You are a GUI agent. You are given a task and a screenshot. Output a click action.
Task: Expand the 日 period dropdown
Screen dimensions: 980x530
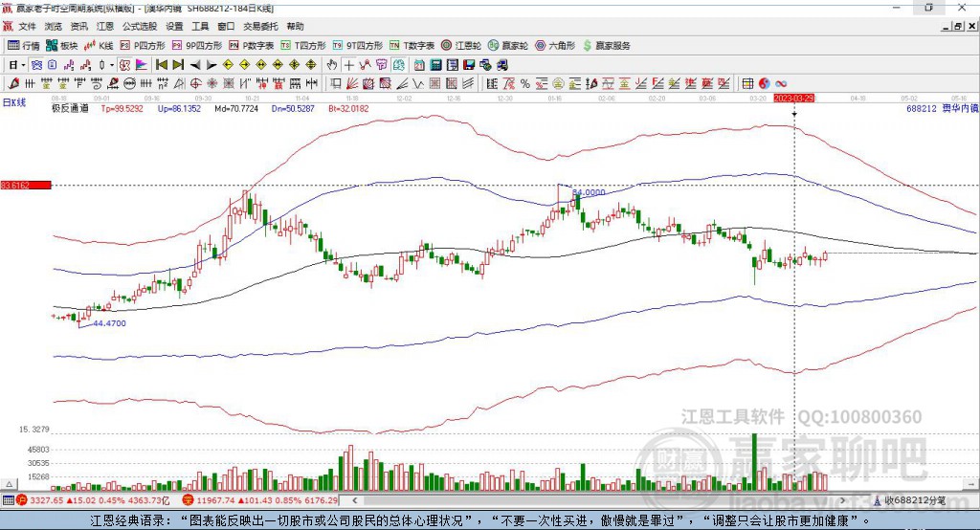pos(23,65)
